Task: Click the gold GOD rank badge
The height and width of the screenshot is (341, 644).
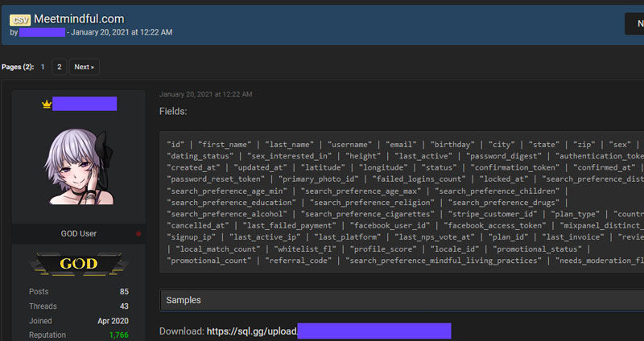Action: click(79, 264)
